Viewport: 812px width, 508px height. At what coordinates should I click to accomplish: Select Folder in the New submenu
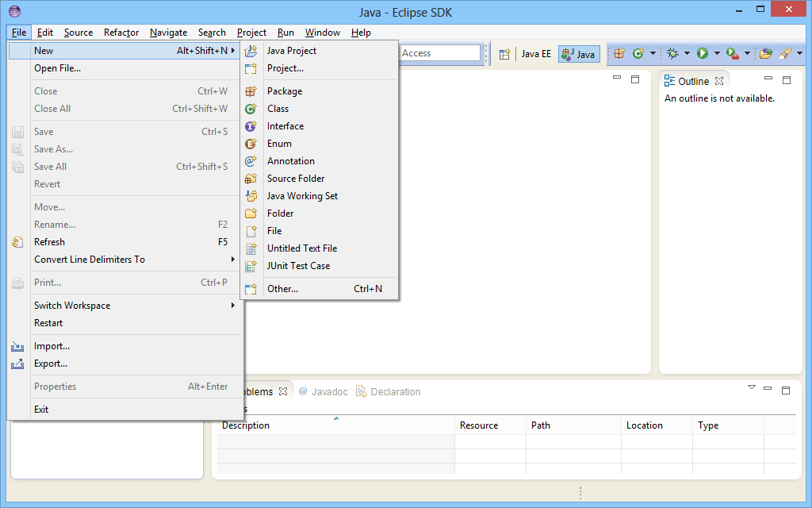tap(320, 214)
